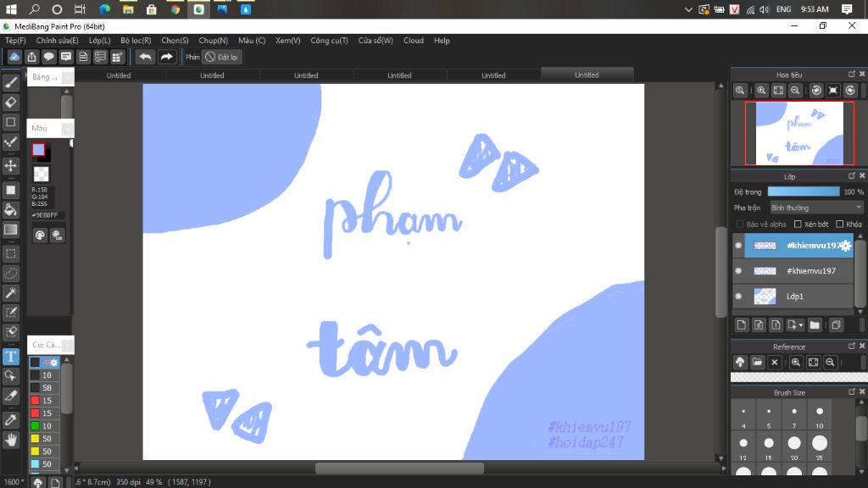The width and height of the screenshot is (868, 488).
Task: Open the Pha trộn blend mode dropdown
Action: [x=816, y=208]
